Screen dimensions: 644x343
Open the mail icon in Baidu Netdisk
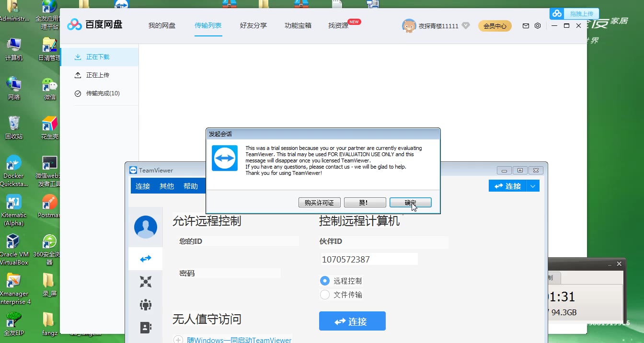(x=526, y=26)
